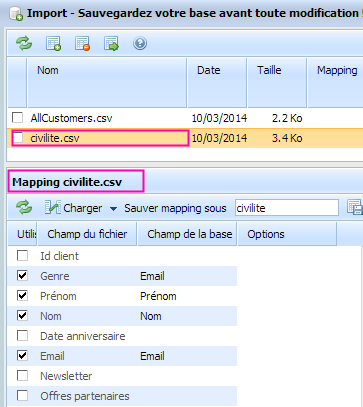Viewport: 363px width, 407px height.
Task: Click the date cell of AllCustomers.csv
Action: pos(219,118)
